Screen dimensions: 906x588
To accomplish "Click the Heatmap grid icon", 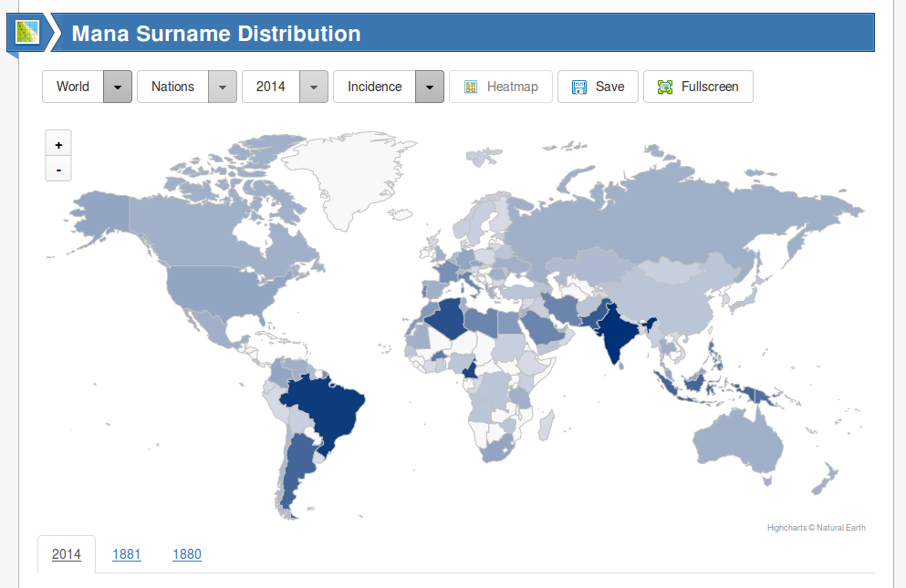I will [x=471, y=87].
